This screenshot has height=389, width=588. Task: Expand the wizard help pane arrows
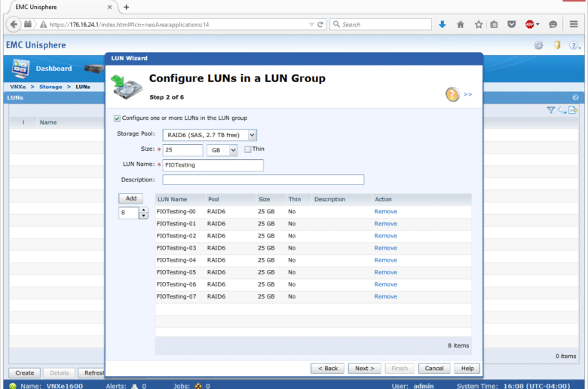(x=467, y=94)
